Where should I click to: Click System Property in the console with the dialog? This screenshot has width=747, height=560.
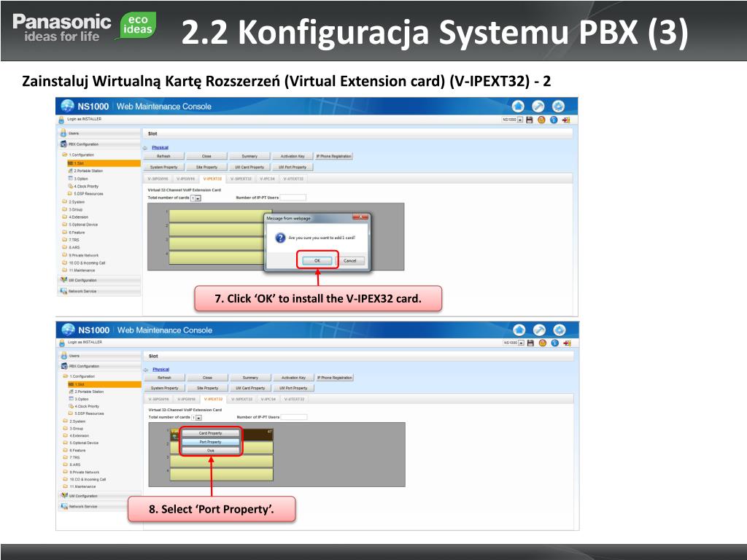[x=163, y=167]
